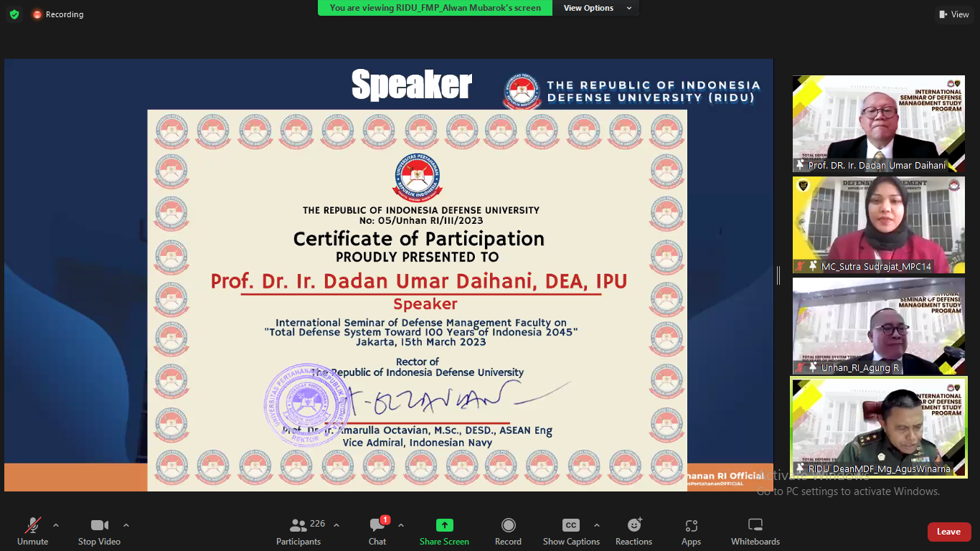Click the RIDU logo at certificate top

(418, 178)
